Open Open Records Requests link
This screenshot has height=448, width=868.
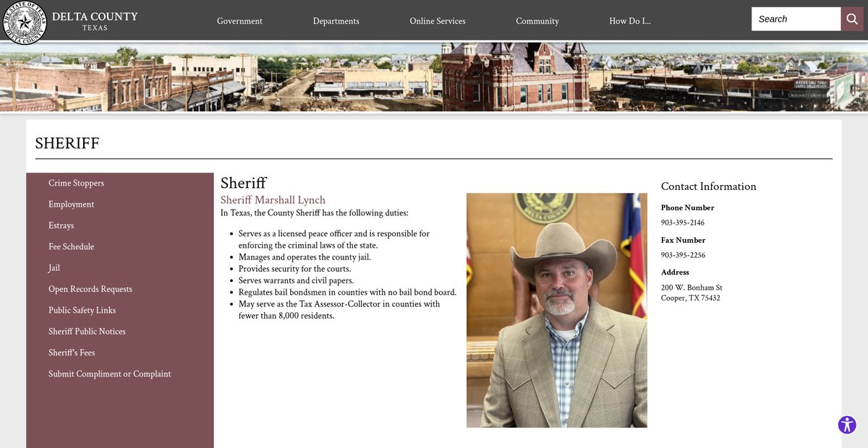point(90,289)
